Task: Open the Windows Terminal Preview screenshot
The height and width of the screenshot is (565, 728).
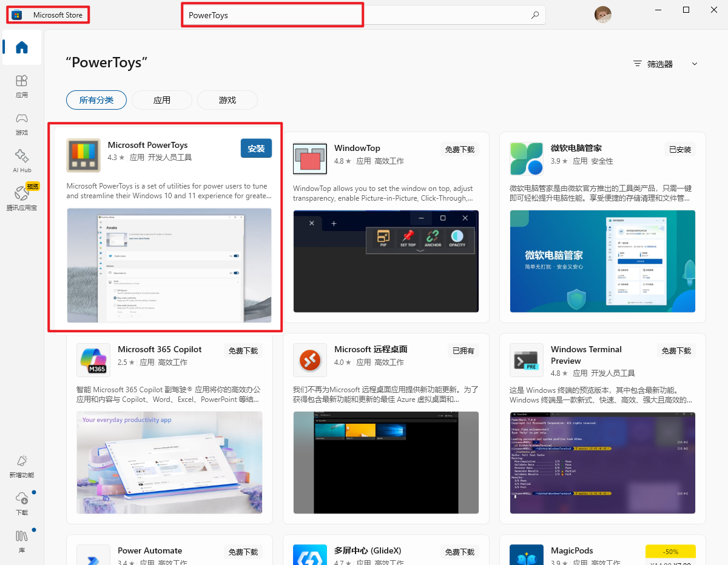Action: click(x=602, y=463)
